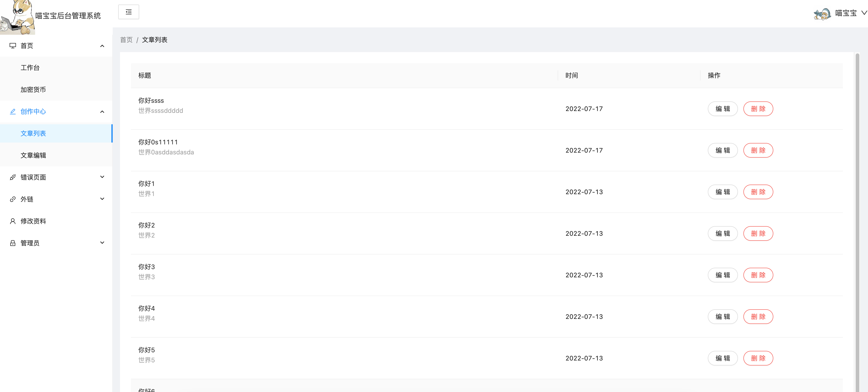The image size is (868, 392).
Task: Collapse the 首页 menu group chevron
Action: [102, 46]
